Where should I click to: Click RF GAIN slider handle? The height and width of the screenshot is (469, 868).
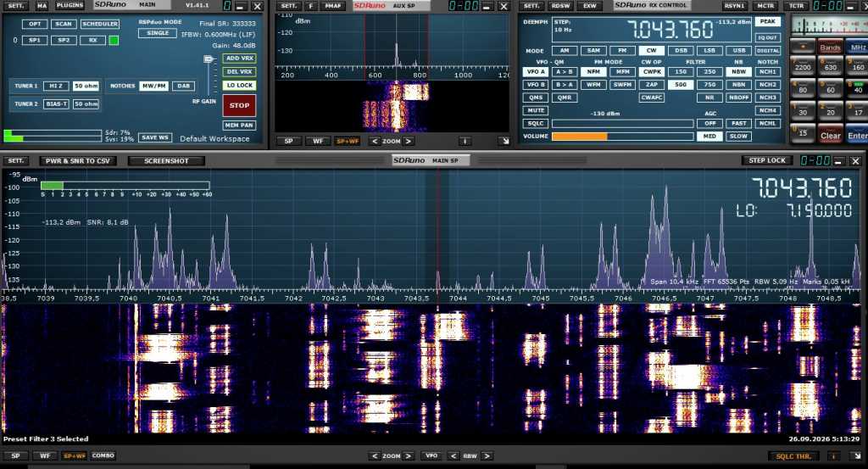[209, 59]
